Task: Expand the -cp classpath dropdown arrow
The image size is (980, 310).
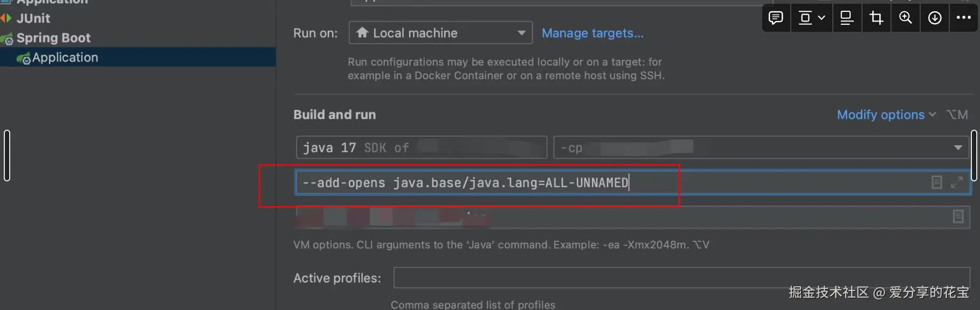Action: (958, 147)
